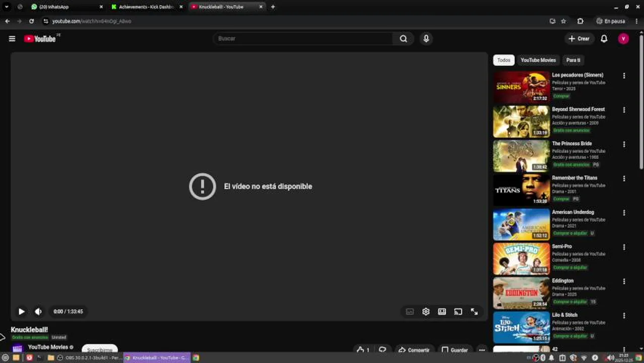
Task: Open more options for The Princess Bride
Action: tap(624, 144)
